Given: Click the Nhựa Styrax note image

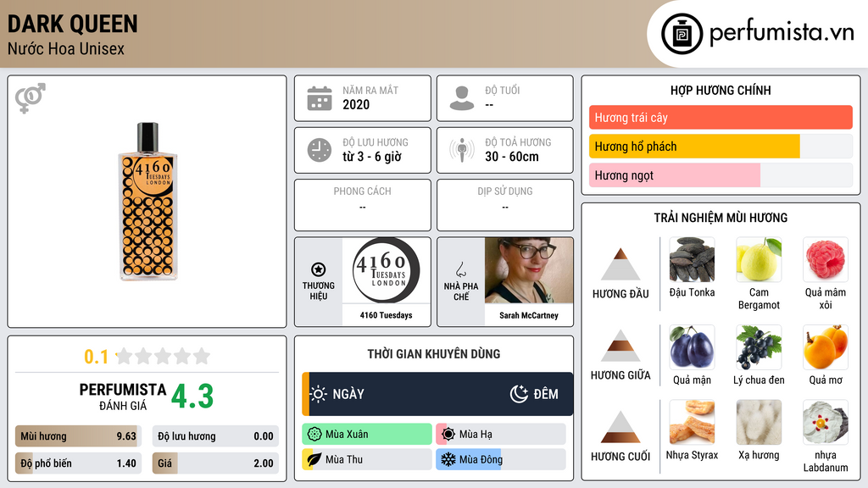Looking at the screenshot, I should 692,422.
